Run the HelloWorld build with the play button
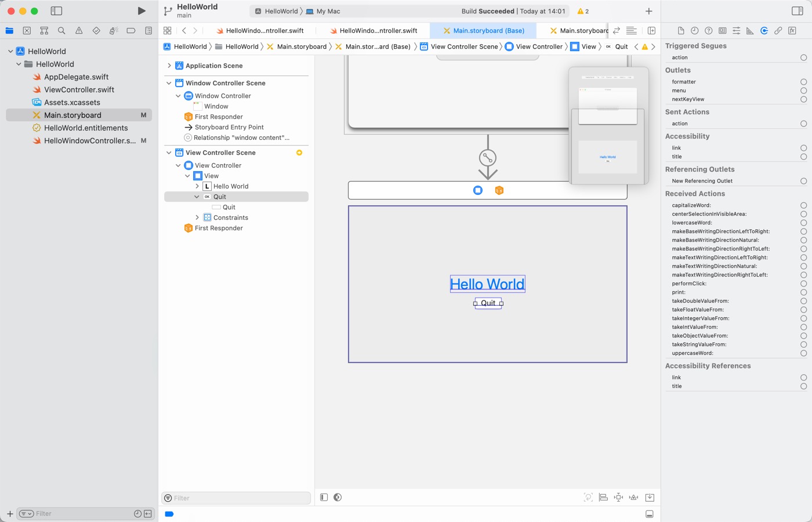The image size is (812, 522). pyautogui.click(x=142, y=11)
